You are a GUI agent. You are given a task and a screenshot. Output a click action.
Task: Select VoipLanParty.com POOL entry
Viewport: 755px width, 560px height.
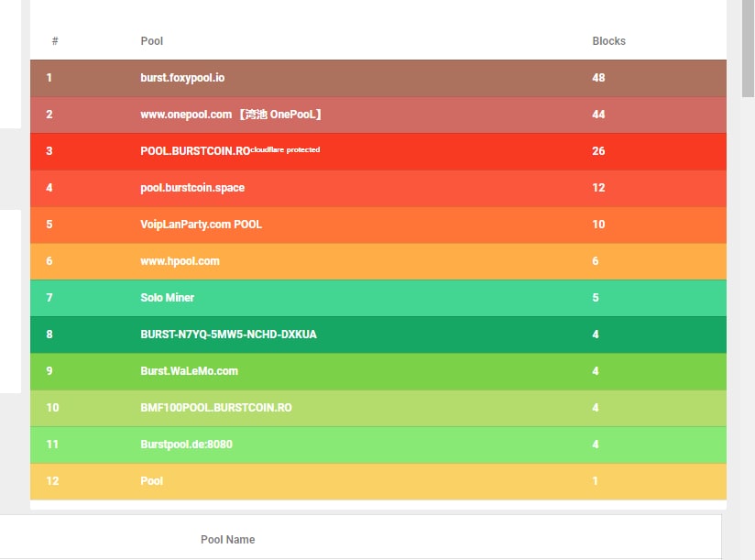click(x=202, y=224)
